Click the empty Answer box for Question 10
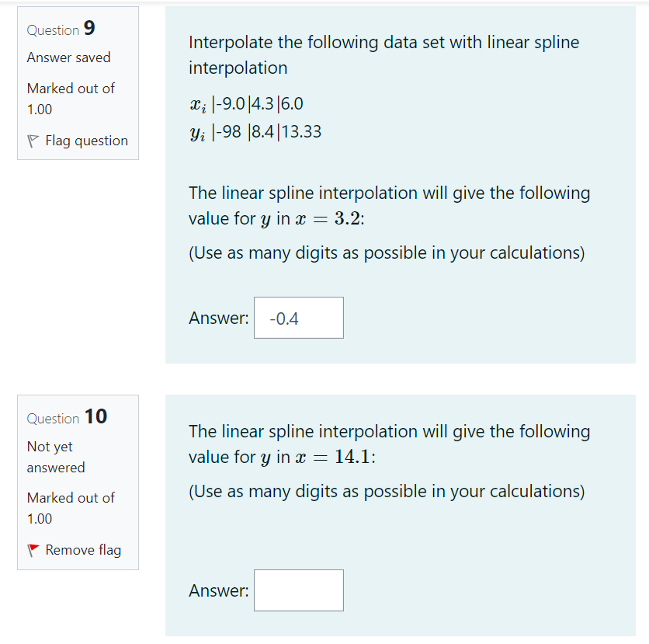The image size is (649, 644). click(298, 590)
